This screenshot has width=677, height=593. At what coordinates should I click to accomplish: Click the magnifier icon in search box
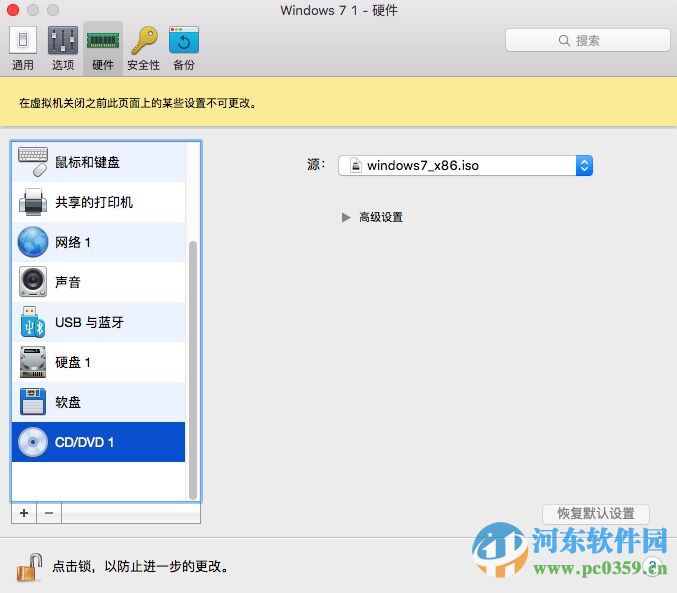pos(564,40)
